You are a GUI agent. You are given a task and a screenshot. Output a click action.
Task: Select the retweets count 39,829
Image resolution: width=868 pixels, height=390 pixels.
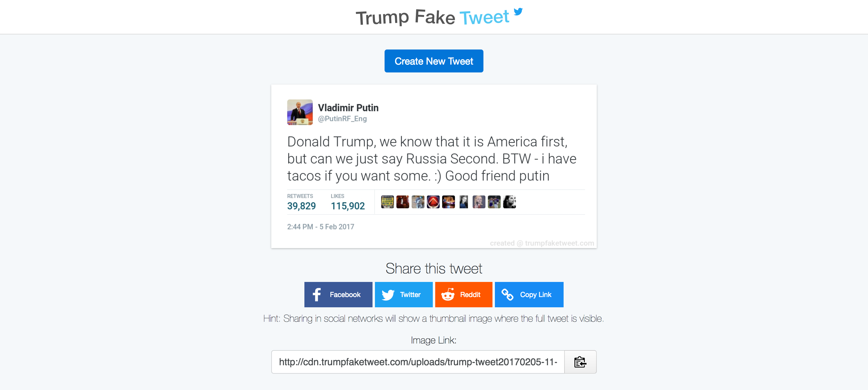(x=301, y=206)
